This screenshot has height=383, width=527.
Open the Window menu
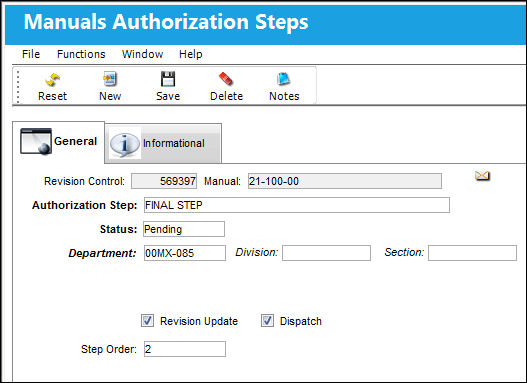coord(143,54)
